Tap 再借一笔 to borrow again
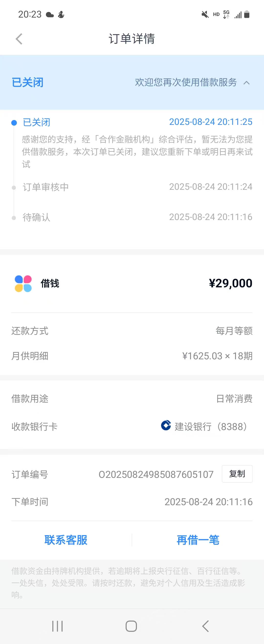Viewport: 264px width, 644px height. click(198, 540)
